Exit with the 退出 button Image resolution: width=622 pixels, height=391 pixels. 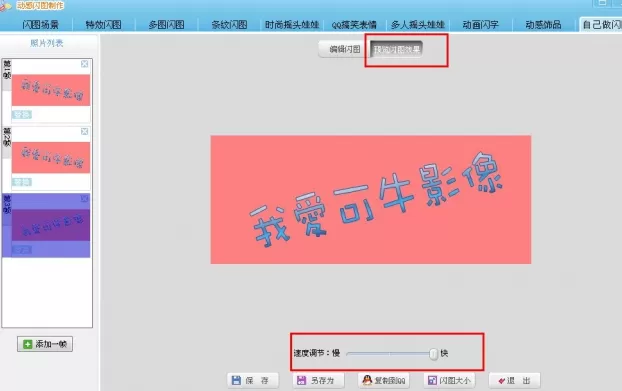pyautogui.click(x=514, y=381)
